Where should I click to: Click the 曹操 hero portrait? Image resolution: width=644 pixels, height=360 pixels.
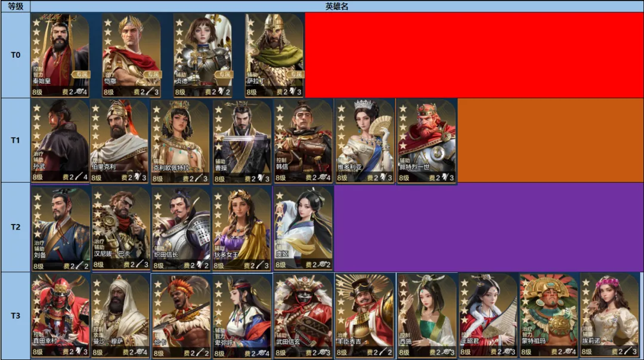click(x=242, y=141)
